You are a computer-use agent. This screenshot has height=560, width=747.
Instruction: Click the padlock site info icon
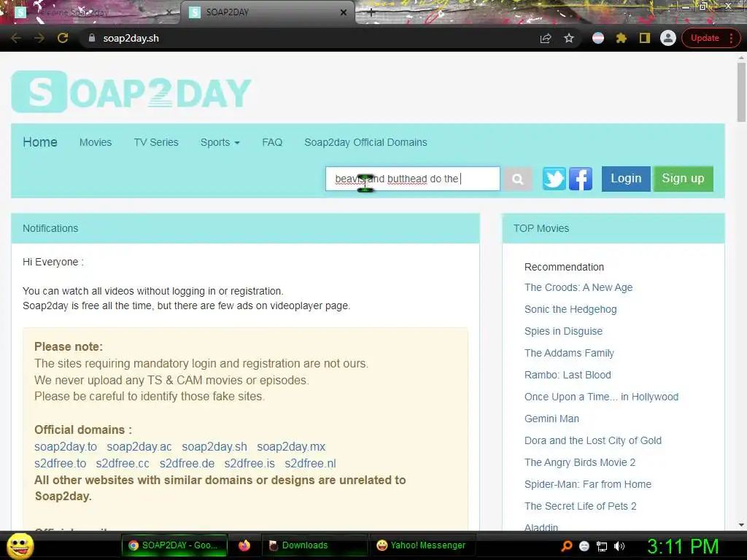[92, 38]
